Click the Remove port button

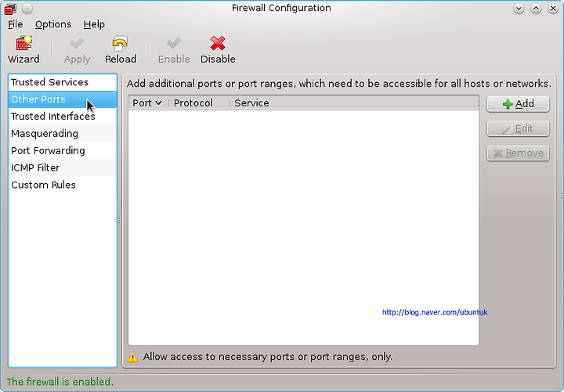[518, 153]
